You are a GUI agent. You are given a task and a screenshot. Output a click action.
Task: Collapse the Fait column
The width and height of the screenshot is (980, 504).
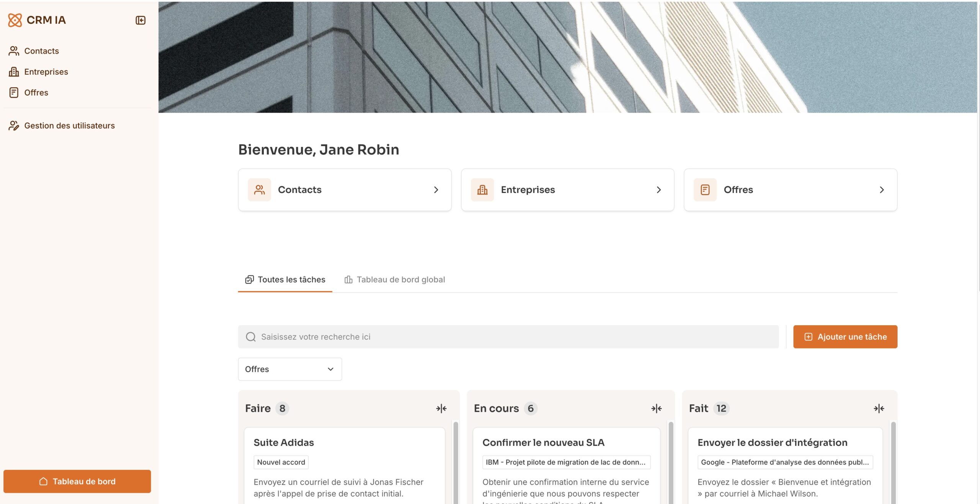[x=879, y=409]
